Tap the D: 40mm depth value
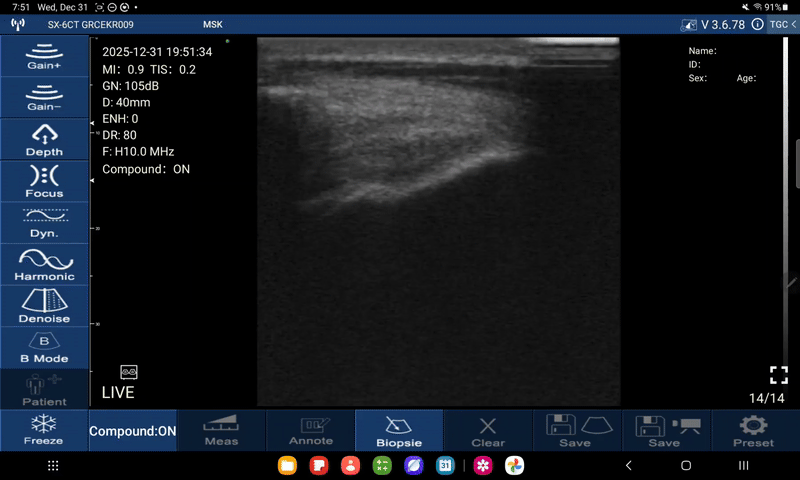Viewport: 800px width, 480px height. point(126,102)
